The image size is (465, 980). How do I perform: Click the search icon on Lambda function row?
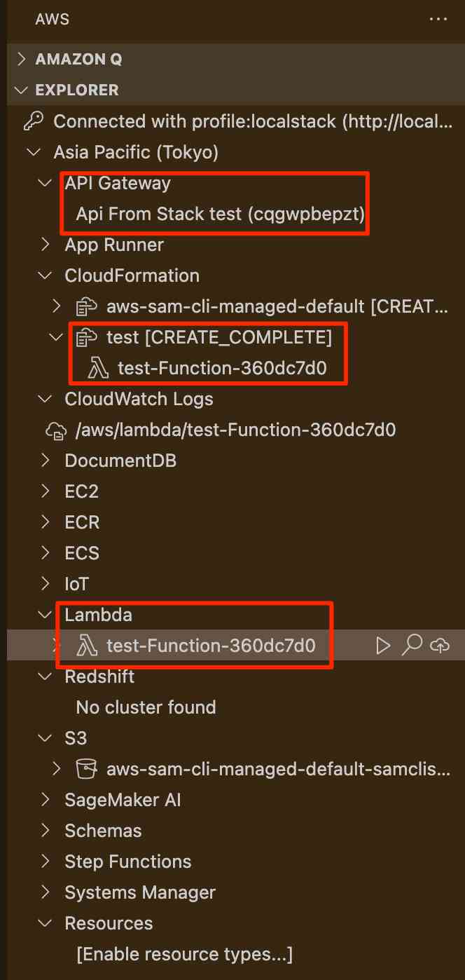click(x=412, y=646)
